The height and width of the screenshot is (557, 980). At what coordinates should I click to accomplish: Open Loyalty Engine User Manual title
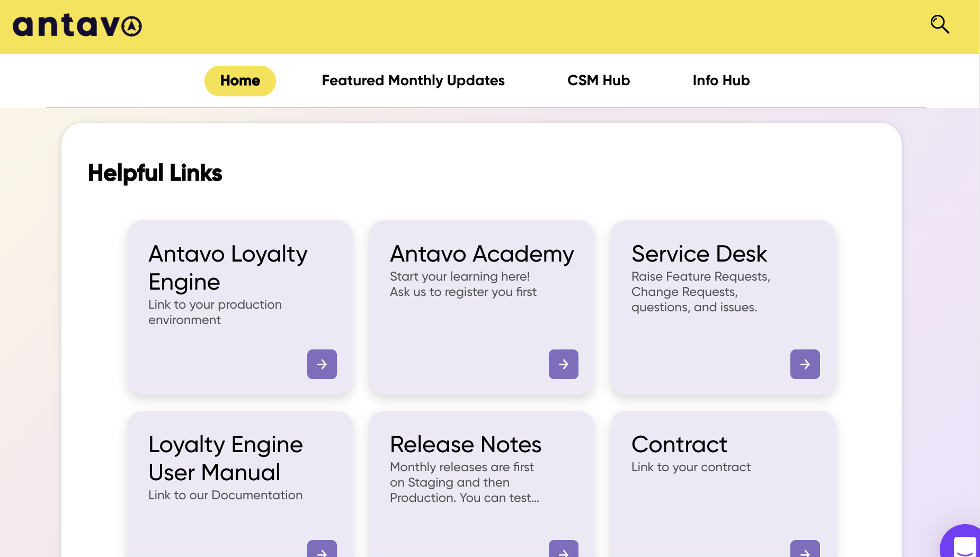[226, 459]
